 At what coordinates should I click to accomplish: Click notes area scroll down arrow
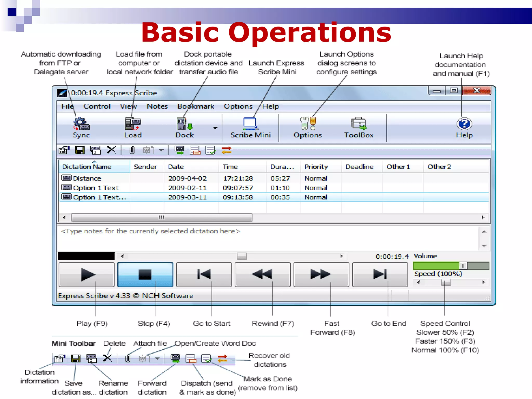coord(484,246)
